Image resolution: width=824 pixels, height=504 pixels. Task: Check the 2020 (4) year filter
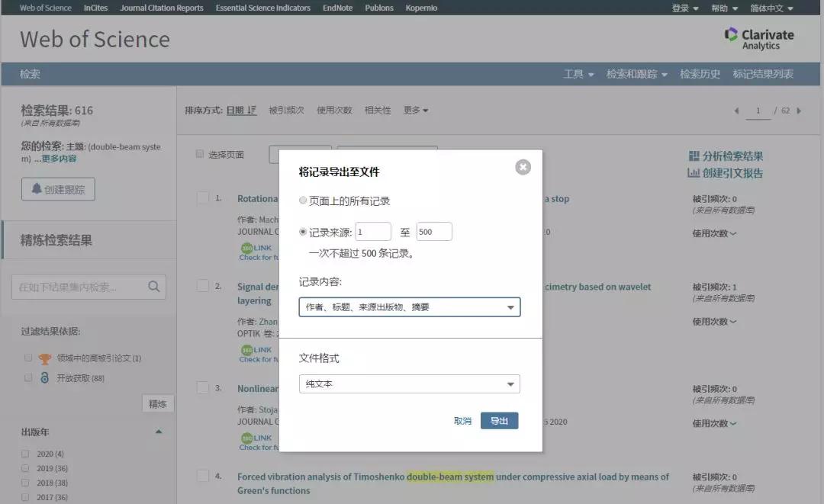(24, 454)
